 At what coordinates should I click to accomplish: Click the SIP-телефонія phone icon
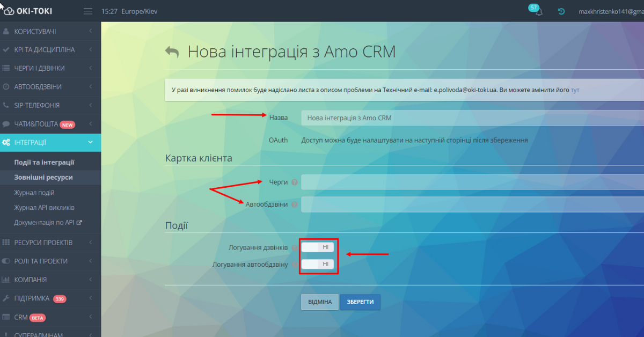tap(6, 105)
